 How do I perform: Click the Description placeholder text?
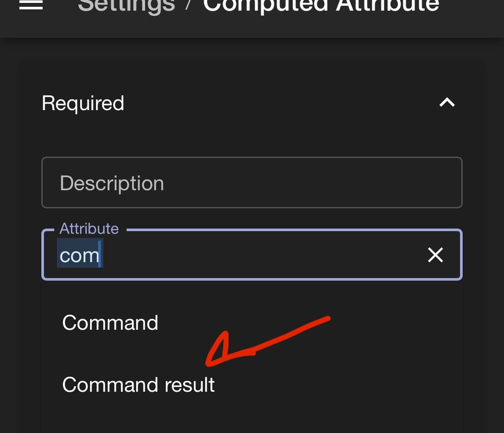pos(112,184)
